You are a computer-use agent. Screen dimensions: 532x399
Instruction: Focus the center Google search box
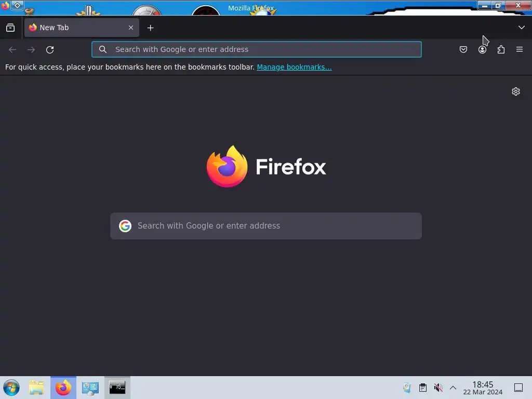click(266, 226)
